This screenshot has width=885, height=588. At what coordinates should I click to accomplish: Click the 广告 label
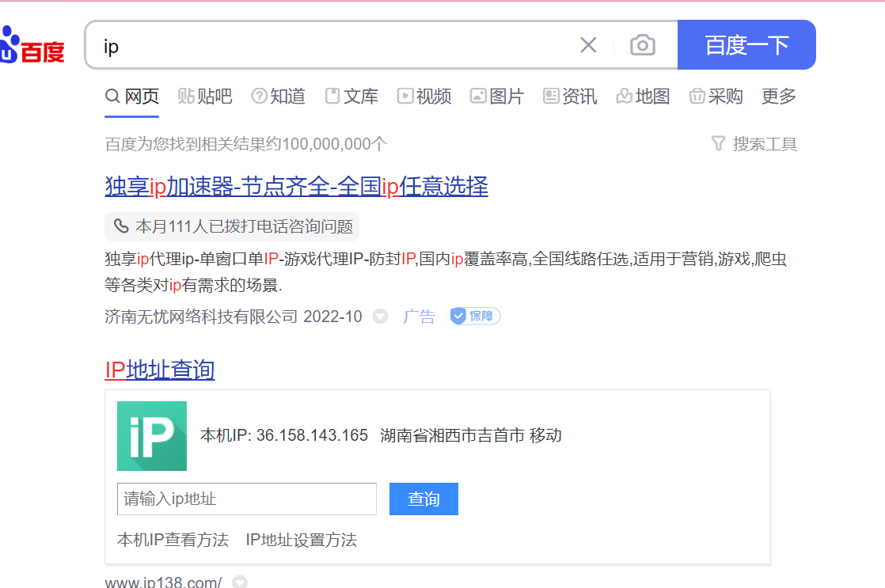click(420, 317)
